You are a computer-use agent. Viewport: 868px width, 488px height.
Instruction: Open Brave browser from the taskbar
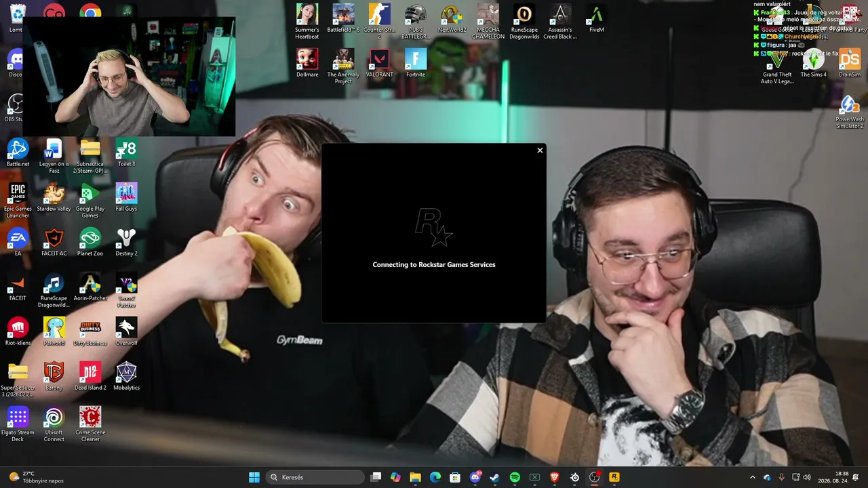coord(555,477)
